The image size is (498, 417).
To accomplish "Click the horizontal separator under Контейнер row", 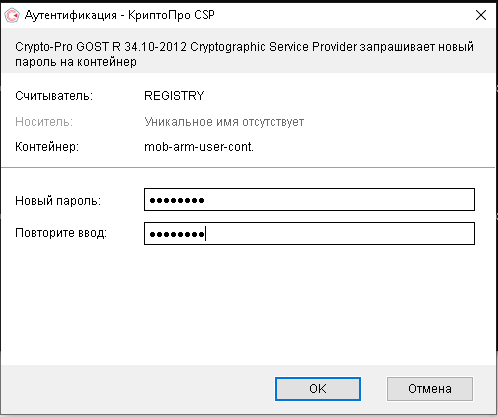I will pyautogui.click(x=248, y=167).
